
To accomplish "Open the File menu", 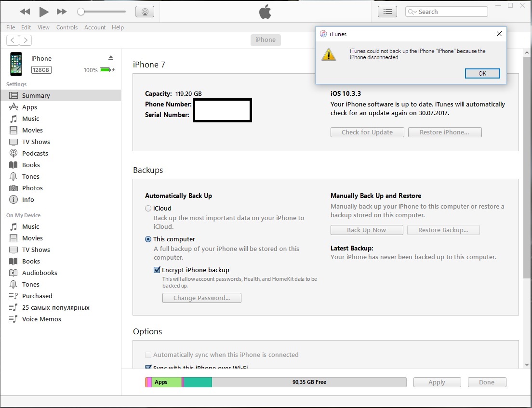I will [x=11, y=27].
